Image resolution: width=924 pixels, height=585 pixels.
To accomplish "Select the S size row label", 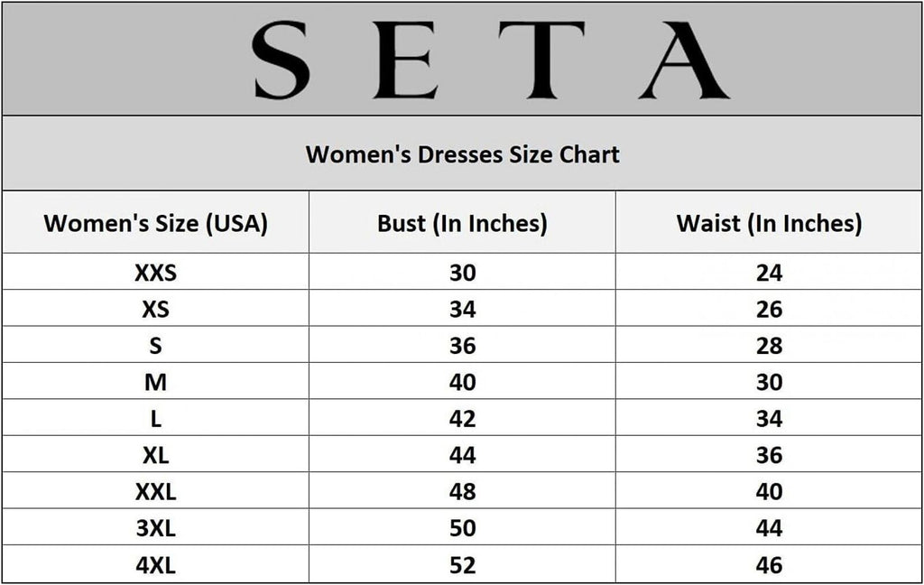I will click(x=156, y=346).
